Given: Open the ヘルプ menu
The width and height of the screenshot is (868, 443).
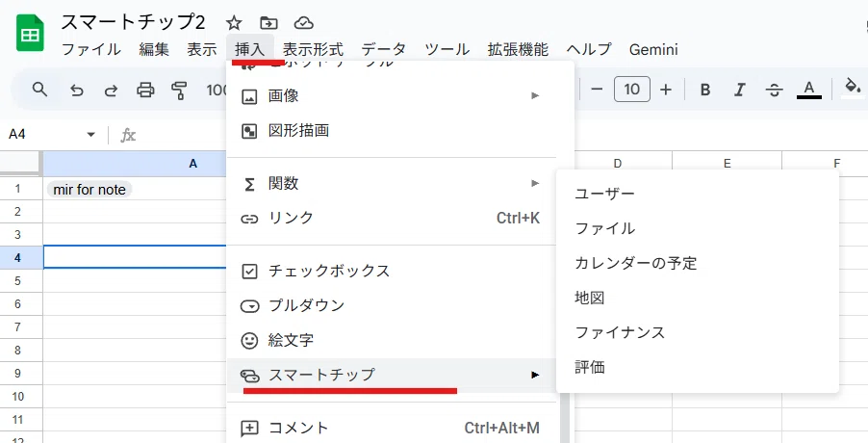Looking at the screenshot, I should click(588, 49).
